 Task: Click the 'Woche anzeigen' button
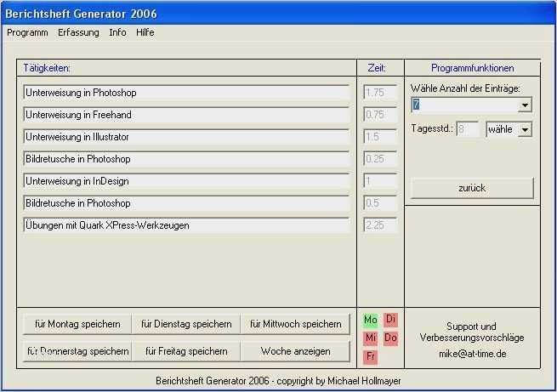coord(295,351)
